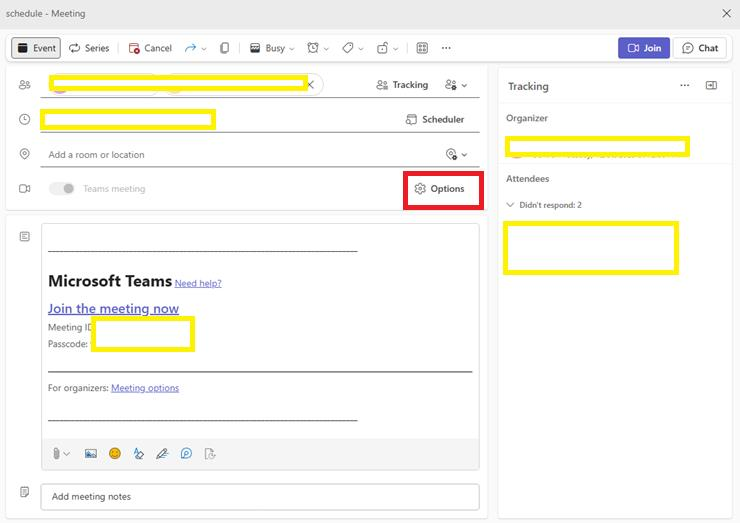Select the Event button in toolbar
Image resolution: width=740 pixels, height=523 pixels.
click(36, 48)
